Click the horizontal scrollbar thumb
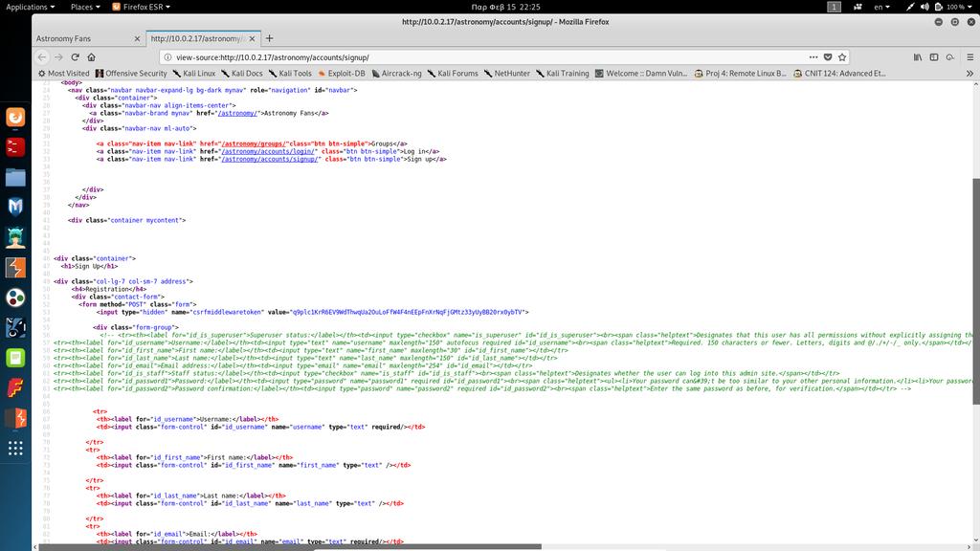Viewport: 980px width, 551px height. click(x=290, y=546)
